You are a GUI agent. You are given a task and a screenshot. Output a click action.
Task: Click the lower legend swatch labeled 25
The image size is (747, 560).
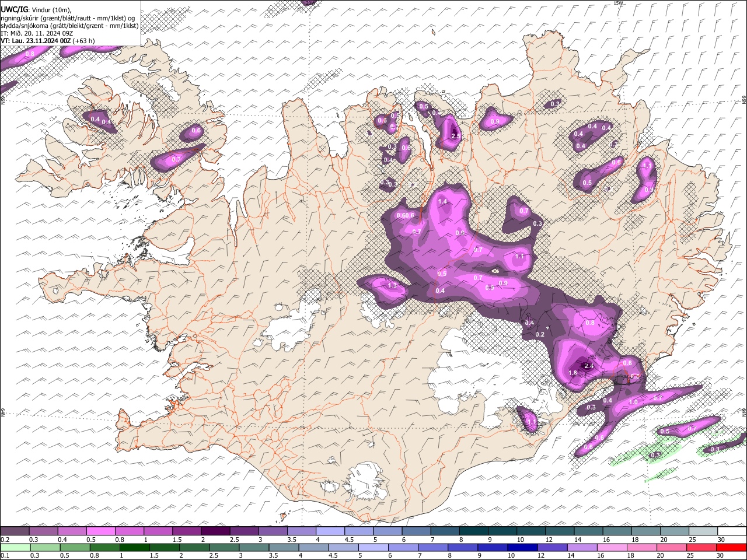pos(701,547)
